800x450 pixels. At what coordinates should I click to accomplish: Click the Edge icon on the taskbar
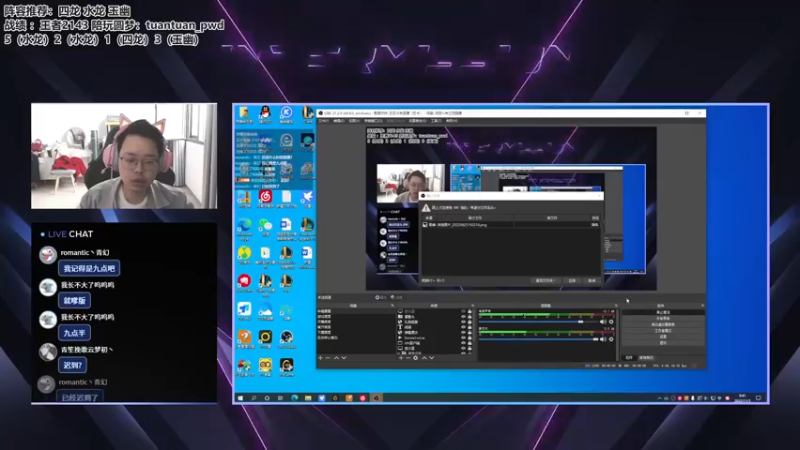294,398
